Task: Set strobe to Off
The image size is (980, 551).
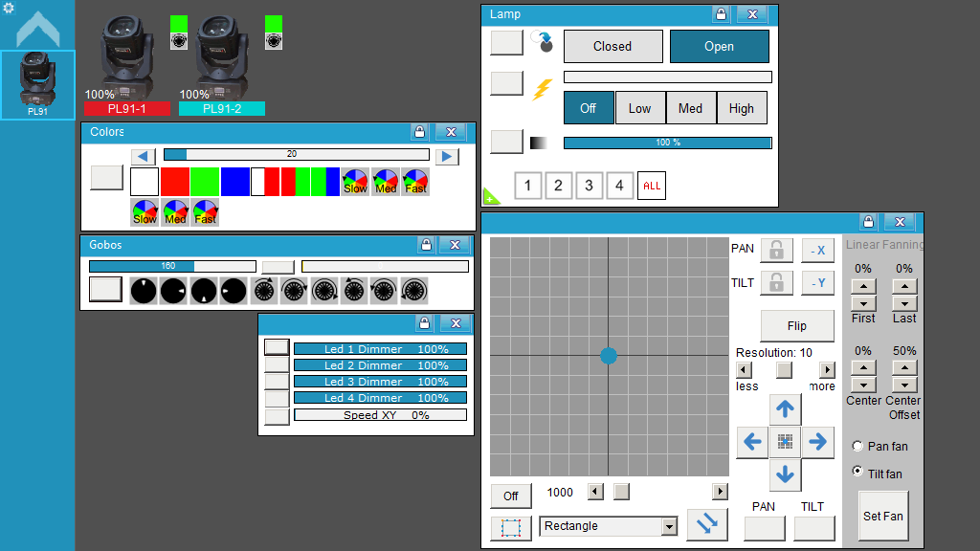Action: (589, 108)
